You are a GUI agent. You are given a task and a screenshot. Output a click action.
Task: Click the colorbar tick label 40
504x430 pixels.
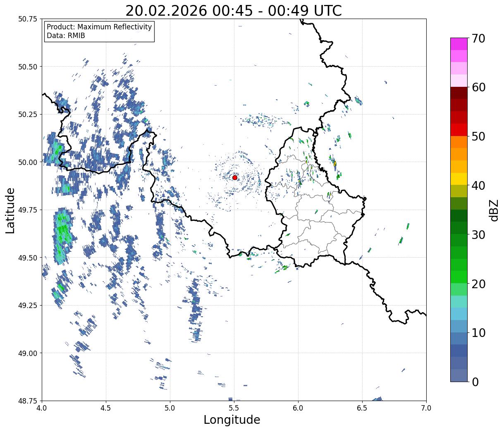coord(478,185)
